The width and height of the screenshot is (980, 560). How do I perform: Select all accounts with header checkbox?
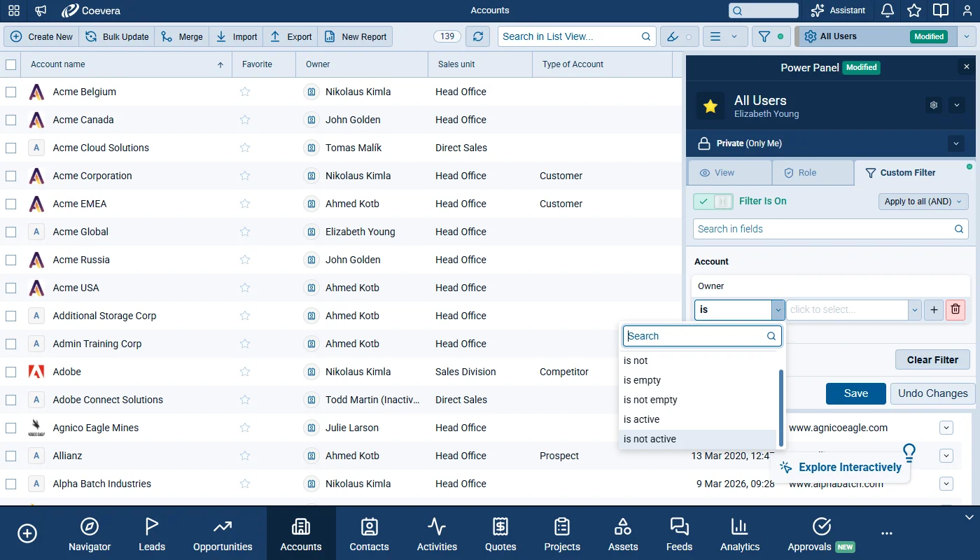(11, 64)
